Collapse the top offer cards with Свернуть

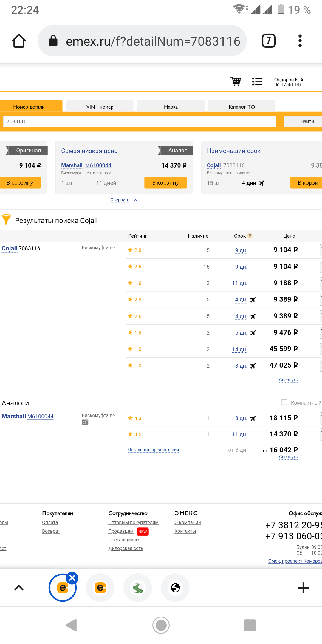(x=120, y=200)
